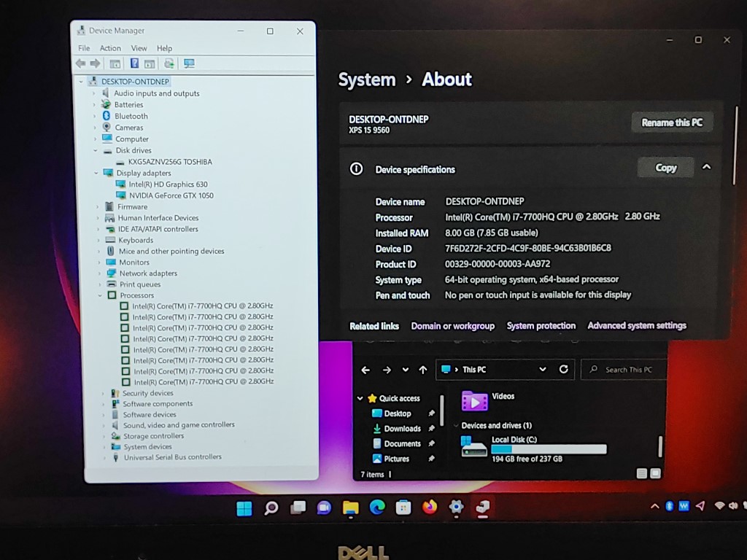The width and height of the screenshot is (747, 560).
Task: Select Local Disk (C:) drive
Action: coord(535,448)
